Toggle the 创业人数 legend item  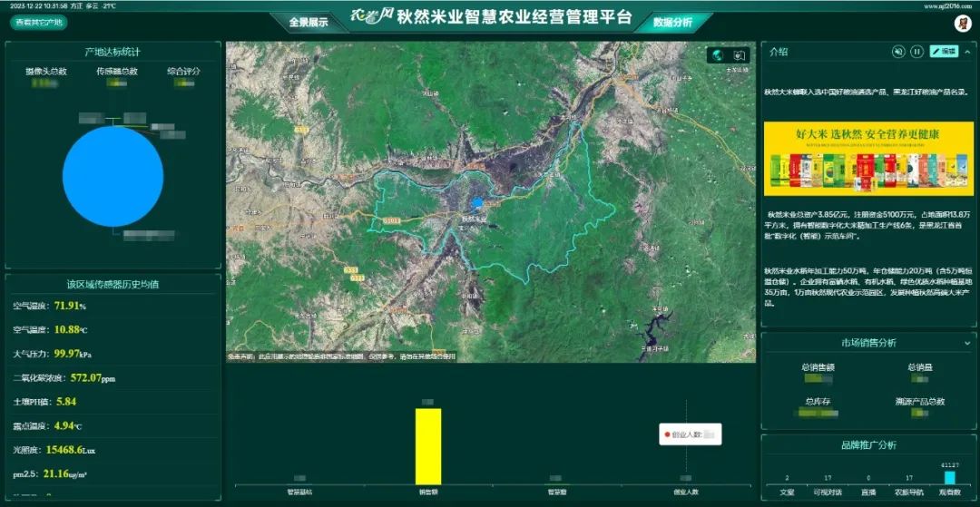pos(690,434)
